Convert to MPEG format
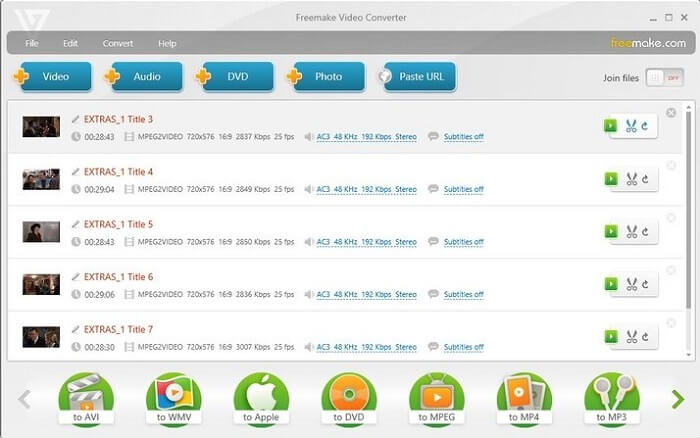This screenshot has height=438, width=700. 437,400
